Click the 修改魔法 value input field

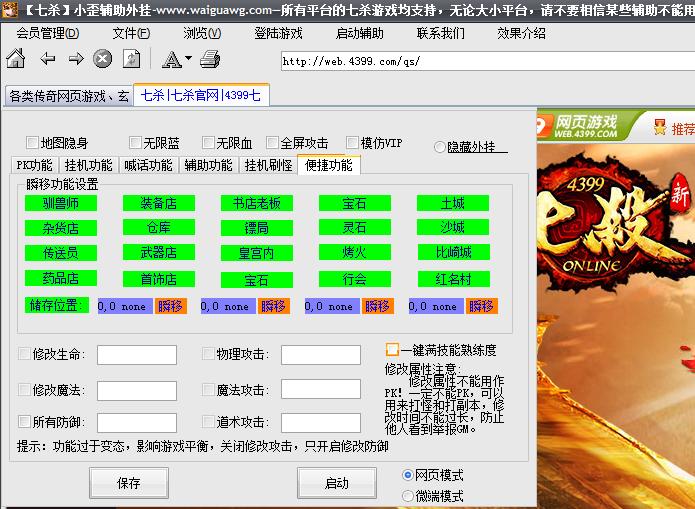coord(137,391)
